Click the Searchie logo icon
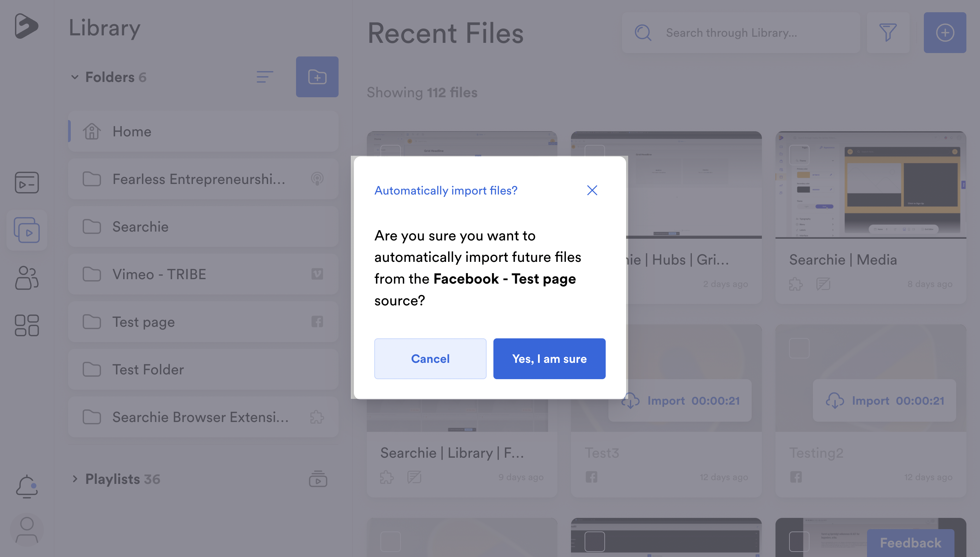Image resolution: width=980 pixels, height=557 pixels. 27,26
